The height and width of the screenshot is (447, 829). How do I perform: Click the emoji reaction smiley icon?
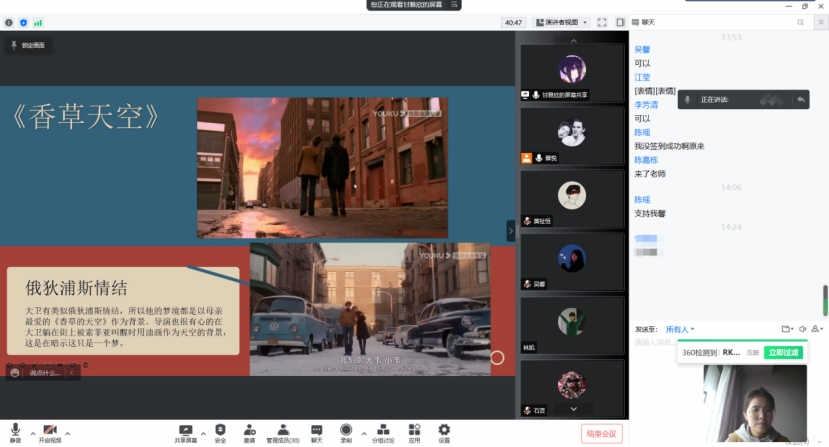(x=15, y=373)
